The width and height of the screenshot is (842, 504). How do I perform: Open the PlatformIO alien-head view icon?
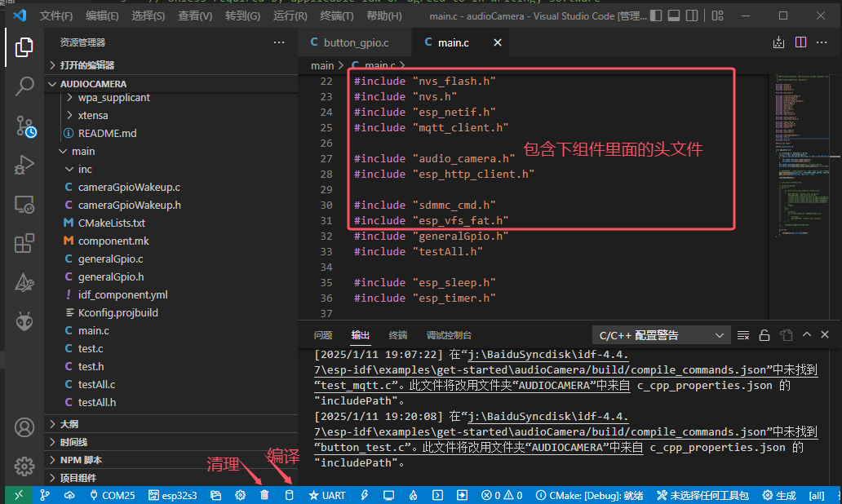pos(24,321)
